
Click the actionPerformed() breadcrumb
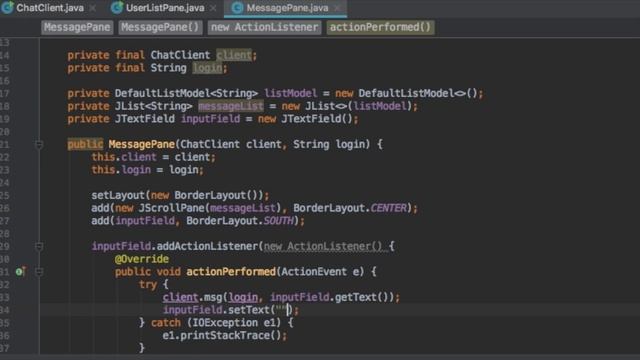pyautogui.click(x=380, y=27)
